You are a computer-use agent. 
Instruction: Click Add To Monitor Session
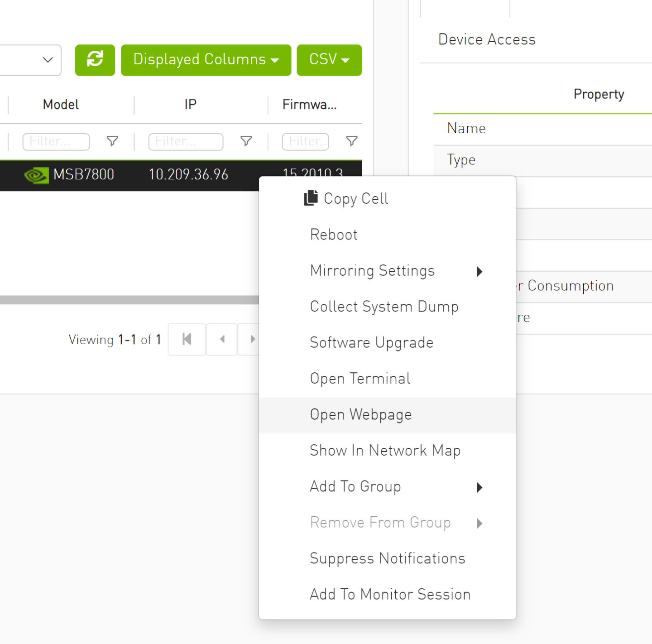(x=390, y=594)
